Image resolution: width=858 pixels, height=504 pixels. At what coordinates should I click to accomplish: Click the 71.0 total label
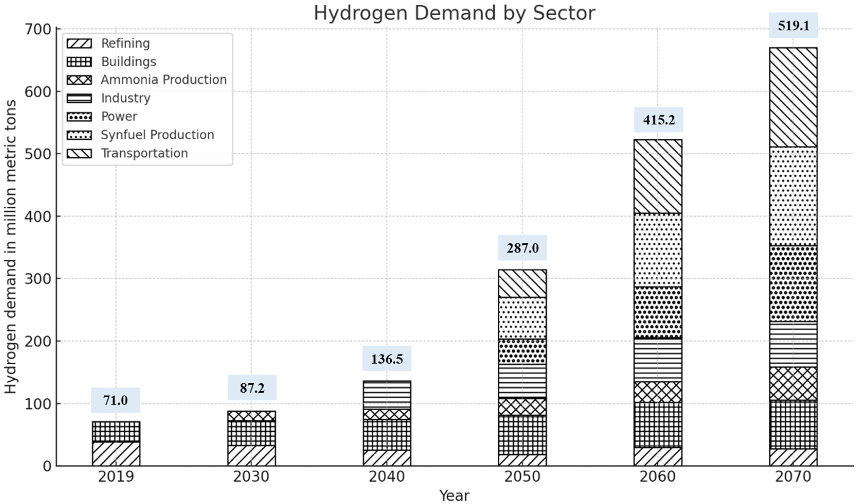click(115, 400)
